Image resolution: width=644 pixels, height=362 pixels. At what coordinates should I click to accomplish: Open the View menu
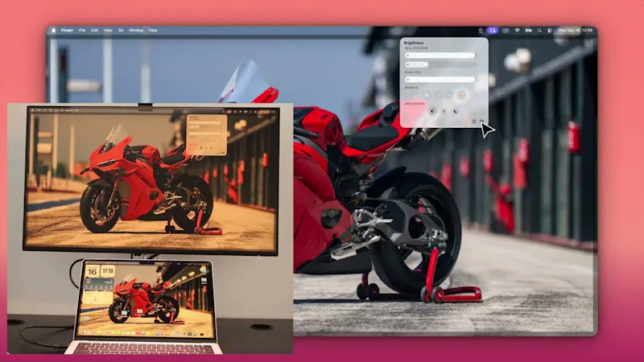108,31
